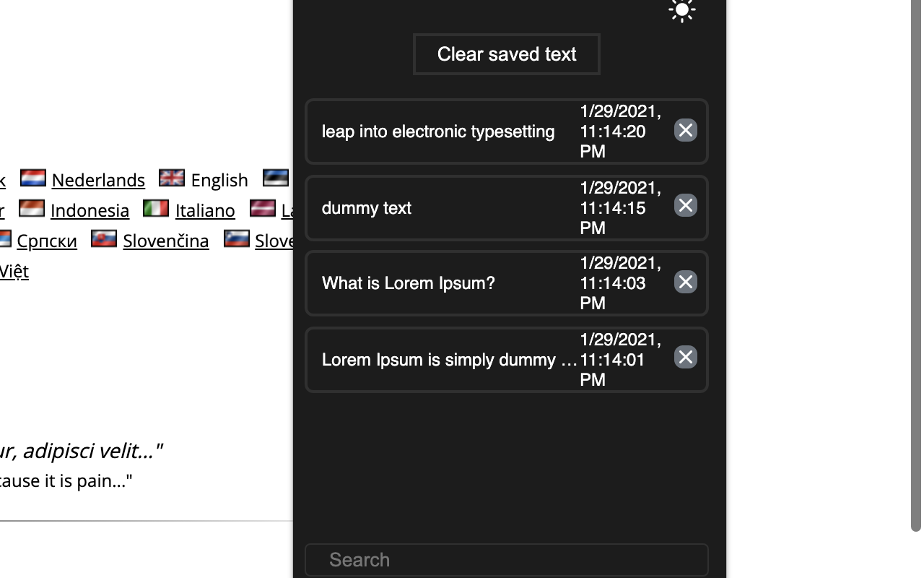Screen dimensions: 924x578
Task: Remove the 'dummy text' saved entry
Action: tap(685, 206)
